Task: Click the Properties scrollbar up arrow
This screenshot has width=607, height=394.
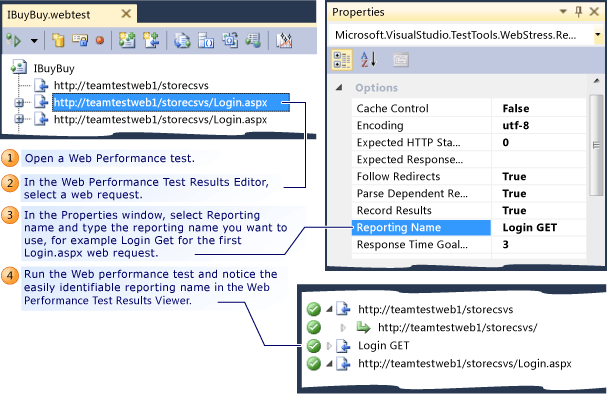Action: click(x=596, y=81)
